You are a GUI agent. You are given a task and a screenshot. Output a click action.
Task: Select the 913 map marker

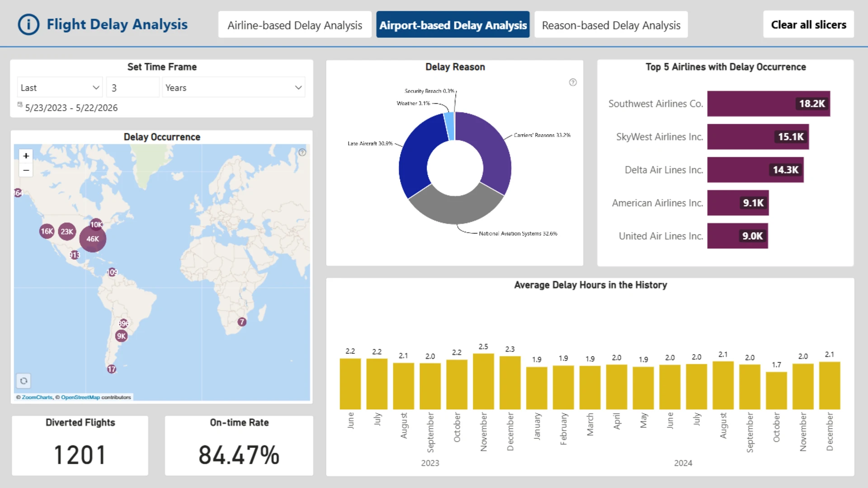(x=75, y=255)
